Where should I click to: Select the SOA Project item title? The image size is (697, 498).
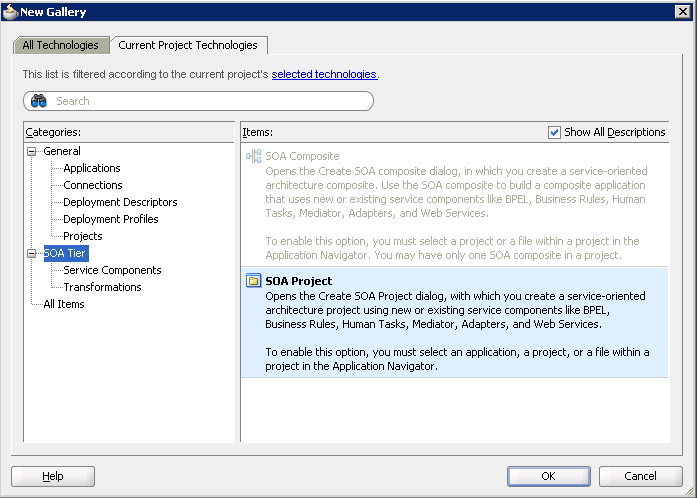[x=299, y=281]
